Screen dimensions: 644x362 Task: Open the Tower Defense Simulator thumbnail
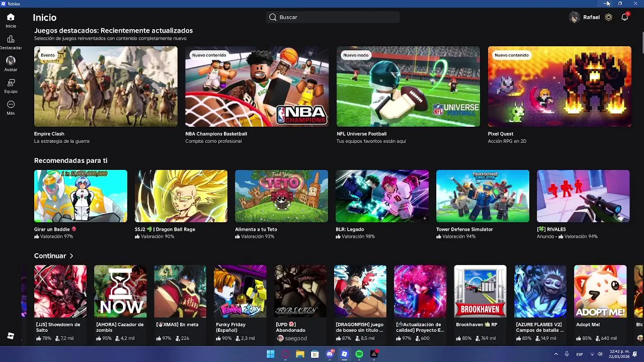coord(482,196)
